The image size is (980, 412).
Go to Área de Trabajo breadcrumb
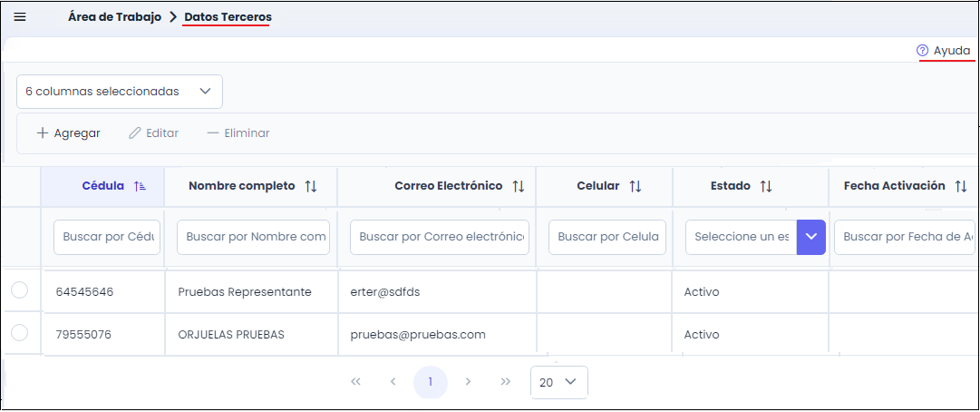pyautogui.click(x=114, y=17)
